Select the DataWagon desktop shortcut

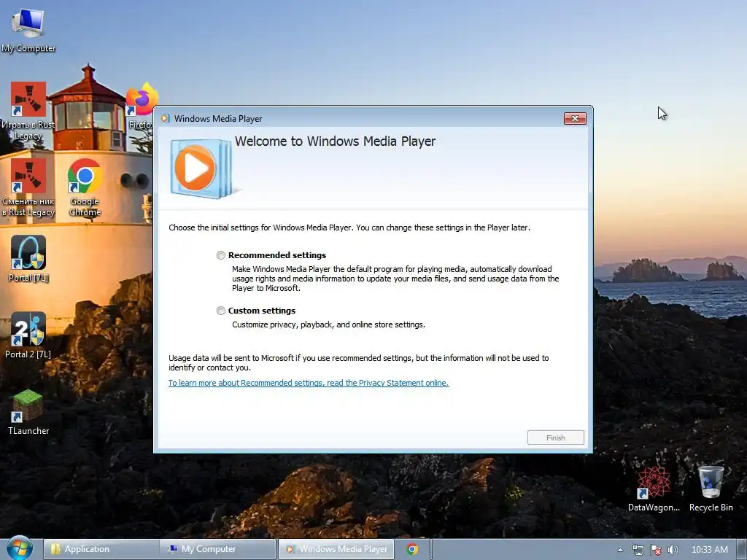[x=654, y=489]
